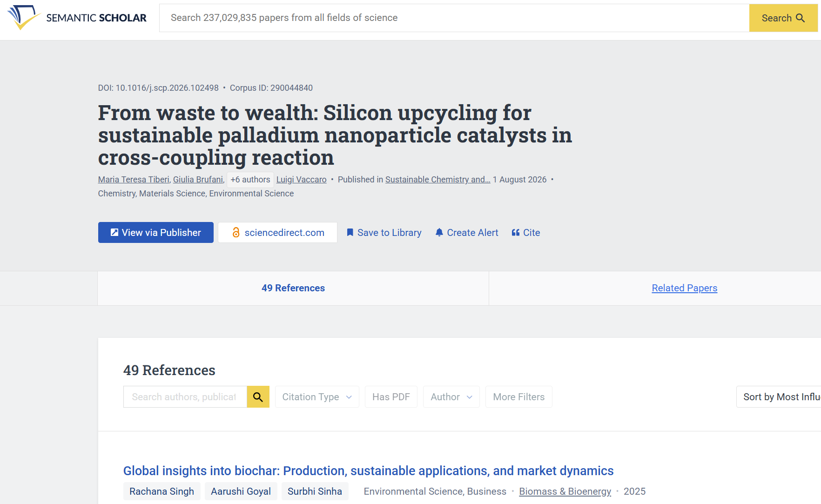
Task: Click the quotation mark Cite icon
Action: [x=516, y=232]
